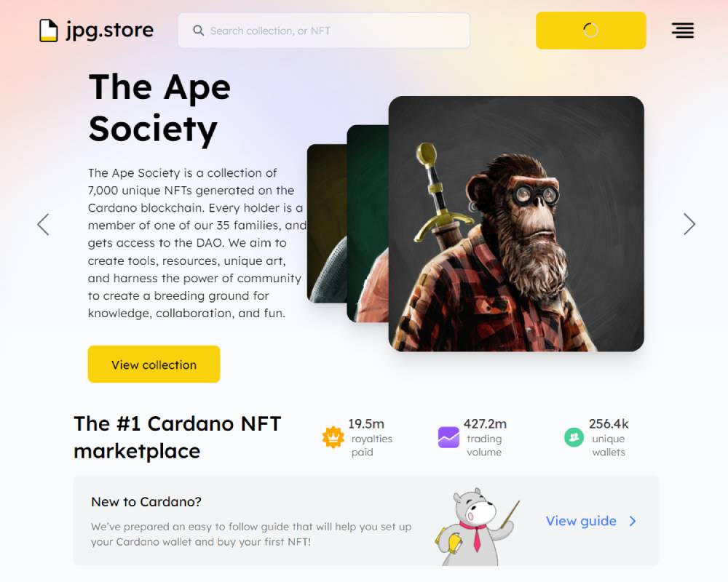Select the leftmost olive carousel card
The image size is (728, 582).
click(x=327, y=223)
